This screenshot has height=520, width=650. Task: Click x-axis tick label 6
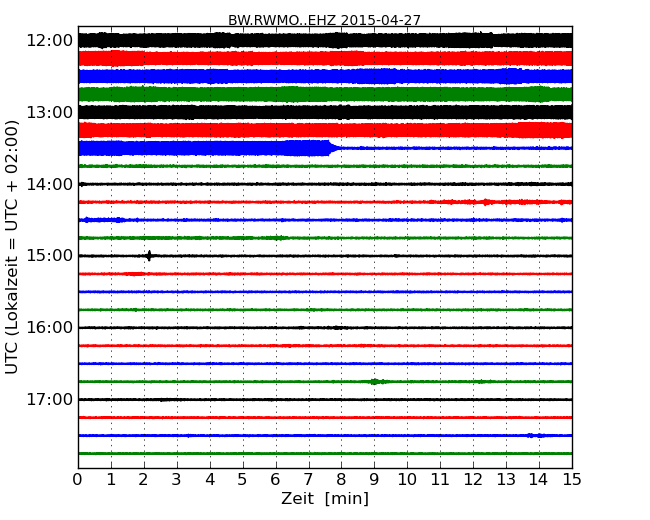(275, 480)
